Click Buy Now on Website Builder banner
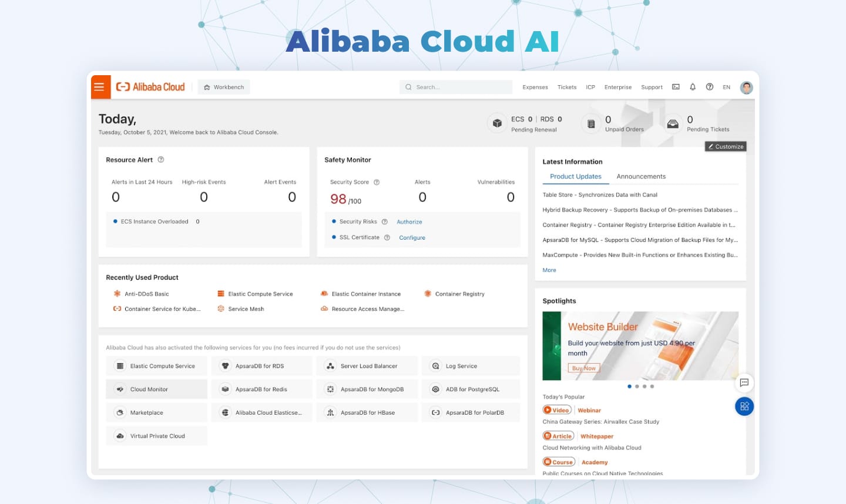Image resolution: width=846 pixels, height=504 pixels. coord(584,368)
